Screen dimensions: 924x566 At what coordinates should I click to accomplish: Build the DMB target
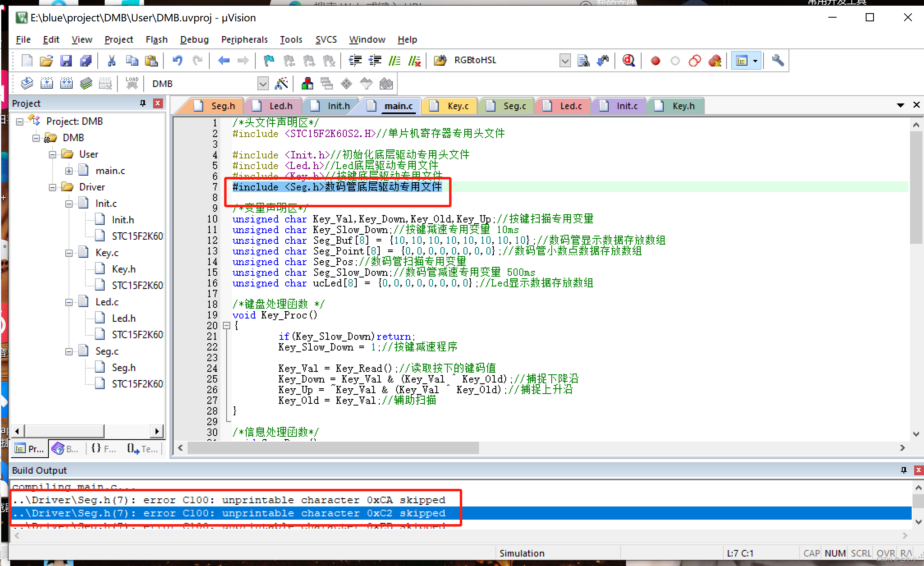(47, 83)
